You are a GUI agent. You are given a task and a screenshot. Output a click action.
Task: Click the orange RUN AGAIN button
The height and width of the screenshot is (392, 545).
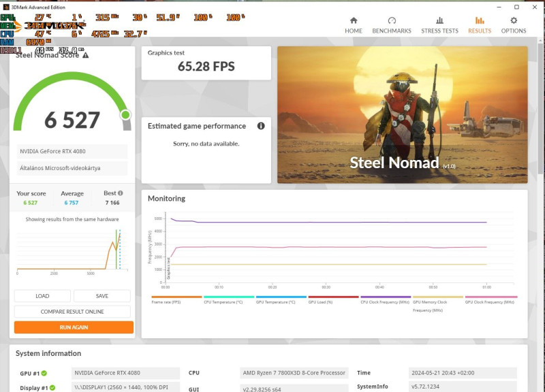tap(74, 327)
